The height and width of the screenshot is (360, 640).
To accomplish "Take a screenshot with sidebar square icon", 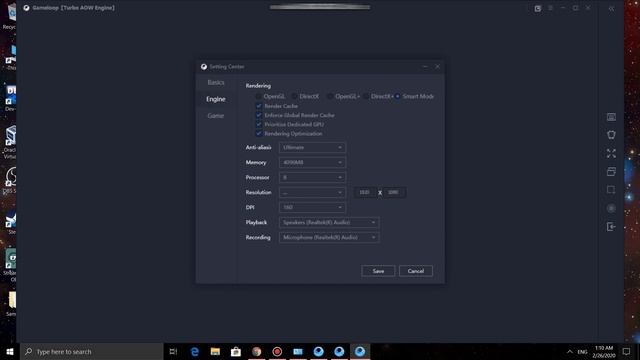I will tap(611, 190).
